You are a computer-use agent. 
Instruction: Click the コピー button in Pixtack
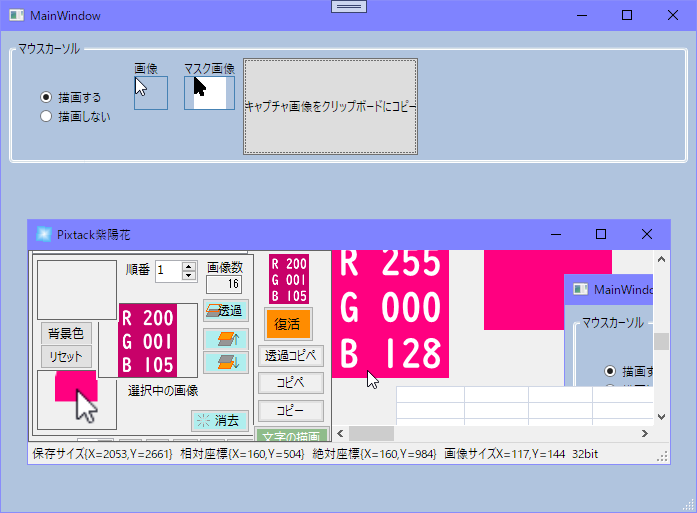[291, 411]
